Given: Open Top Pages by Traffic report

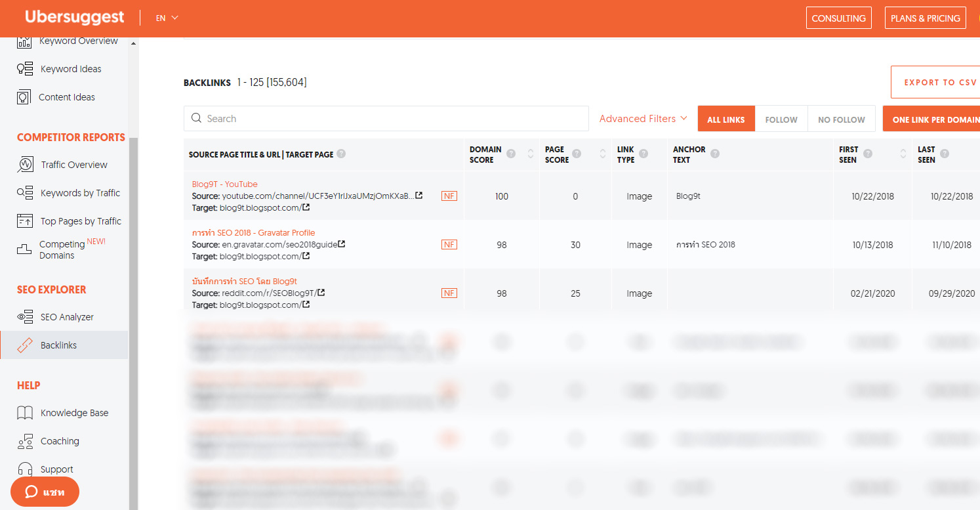Looking at the screenshot, I should (x=81, y=221).
